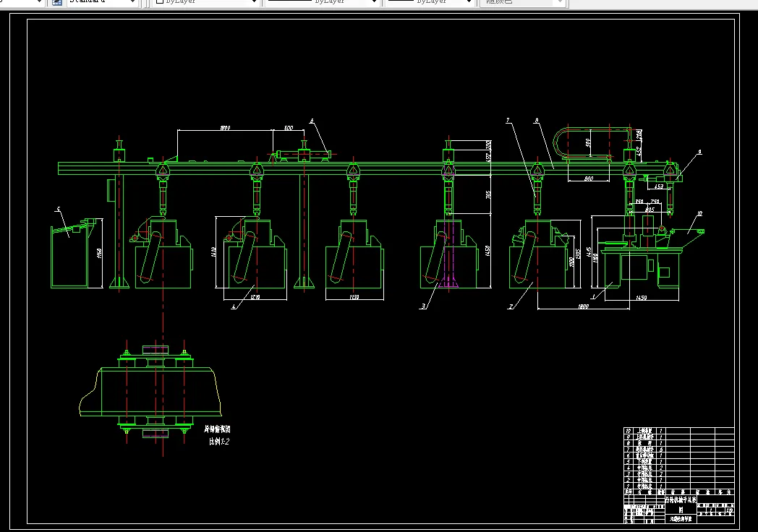Select the 1150 dimension text
This screenshot has width=758, height=532.
click(354, 296)
